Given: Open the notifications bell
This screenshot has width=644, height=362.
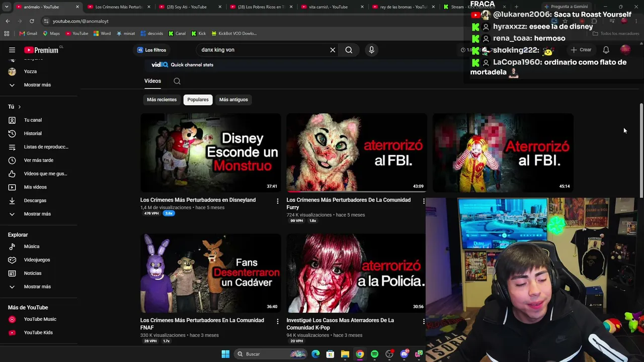Looking at the screenshot, I should pyautogui.click(x=606, y=50).
